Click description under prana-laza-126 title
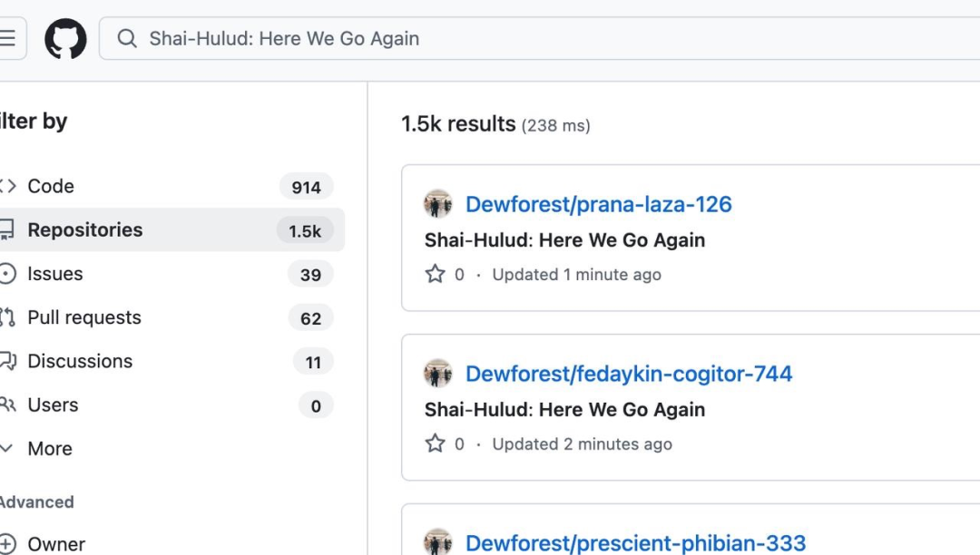This screenshot has width=980, height=555. tap(564, 239)
